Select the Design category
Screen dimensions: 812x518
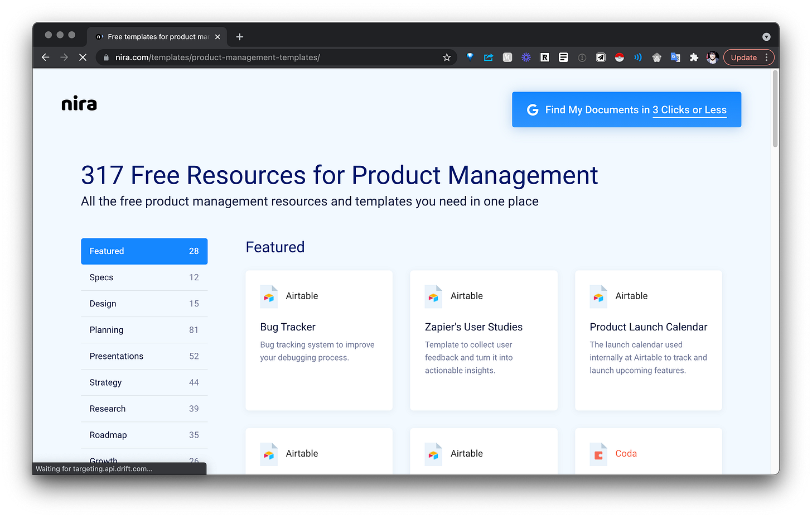coord(144,304)
